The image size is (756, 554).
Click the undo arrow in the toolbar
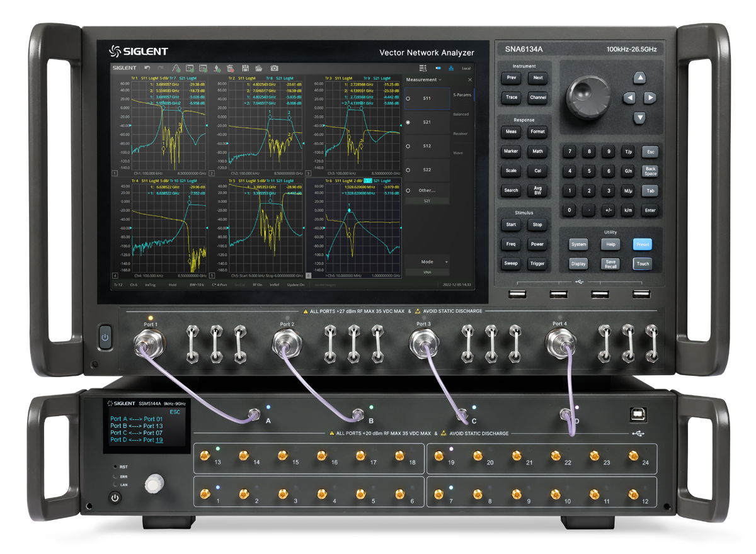pos(147,68)
